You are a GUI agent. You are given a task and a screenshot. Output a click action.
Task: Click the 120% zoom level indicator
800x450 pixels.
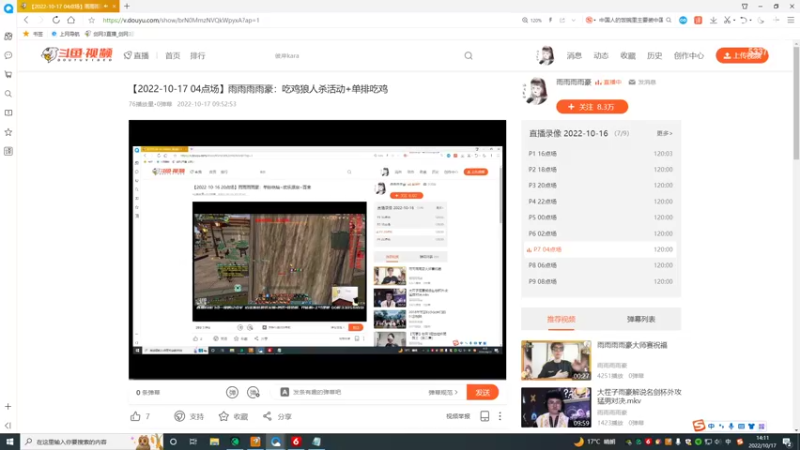532,20
